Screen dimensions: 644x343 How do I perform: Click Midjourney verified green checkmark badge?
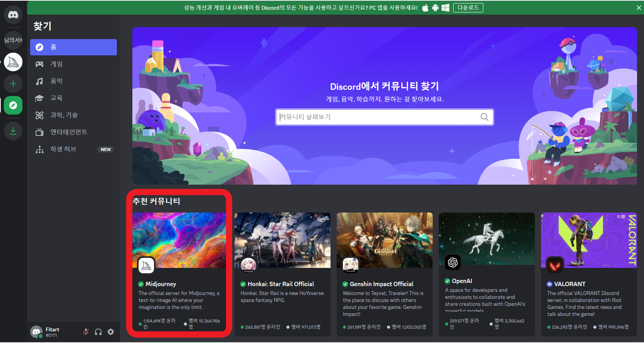coord(141,284)
